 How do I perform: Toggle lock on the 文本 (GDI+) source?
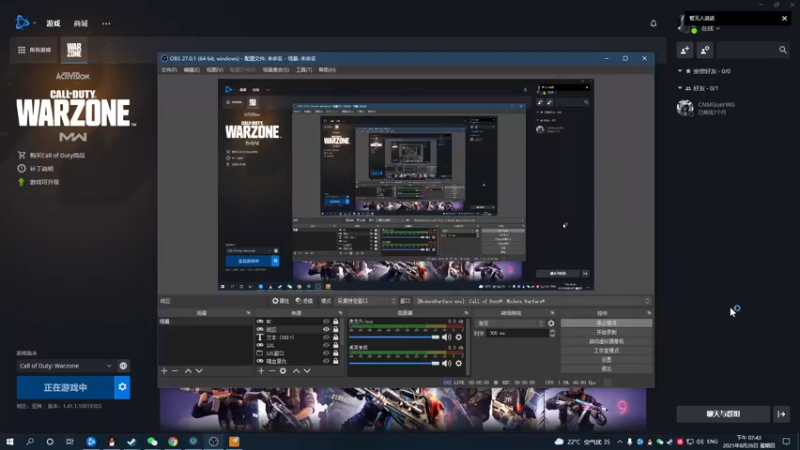tap(336, 337)
